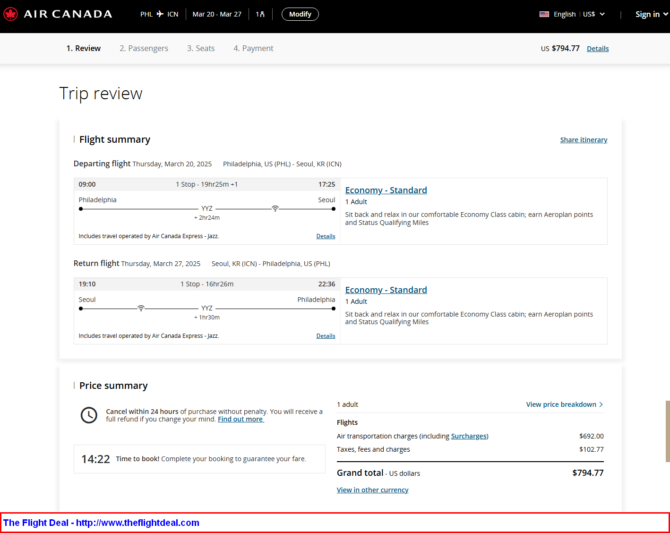Open the English US$ language dropdown
Viewport: 670px width, 533px height.
coord(573,14)
